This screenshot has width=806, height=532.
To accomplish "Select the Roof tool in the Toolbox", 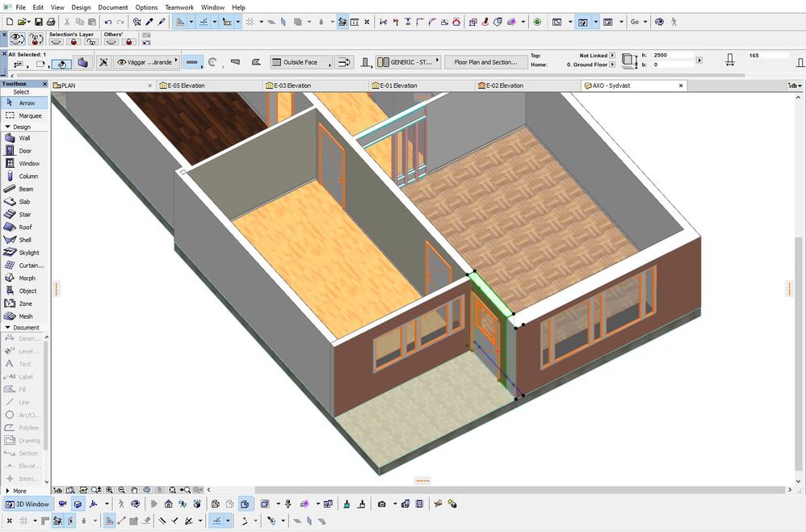I will pyautogui.click(x=24, y=227).
